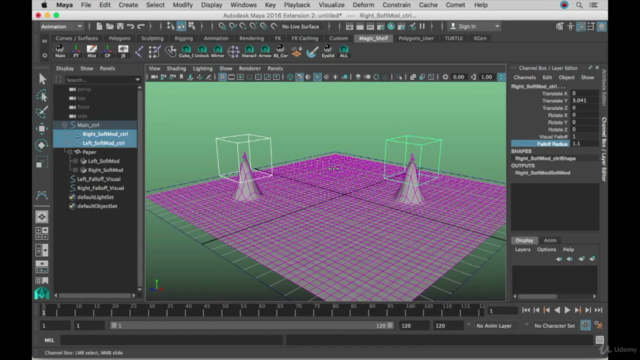Toggle MEL command line language label
Image resolution: width=640 pixels, height=360 pixels.
pyautogui.click(x=49, y=340)
